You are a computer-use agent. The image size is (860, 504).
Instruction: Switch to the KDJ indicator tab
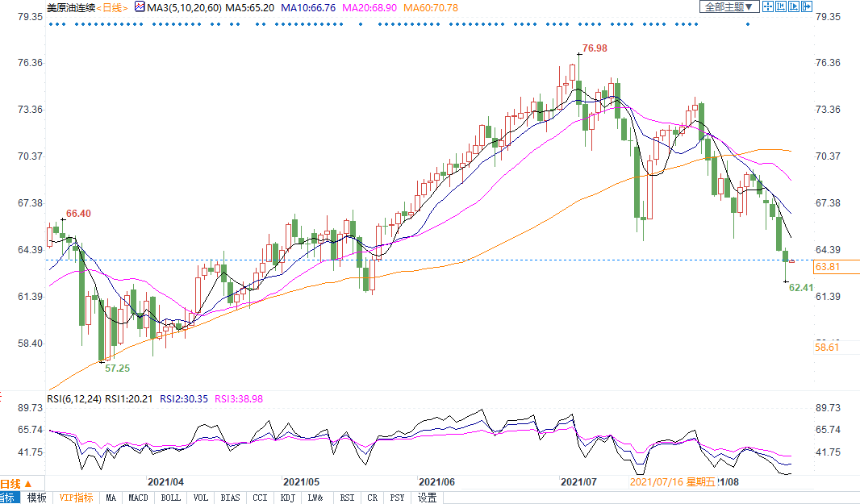(x=290, y=498)
